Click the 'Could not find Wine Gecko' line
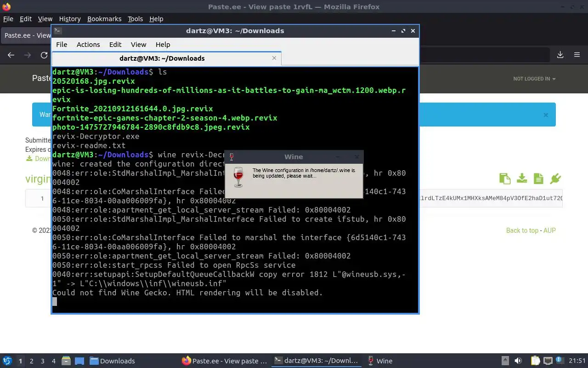Viewport: 588px width, 368px height. 187,293
